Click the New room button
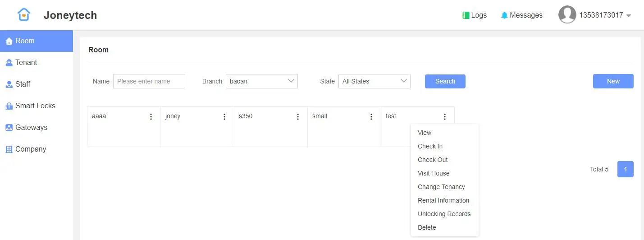Image resolution: width=644 pixels, height=240 pixels. coord(613,81)
